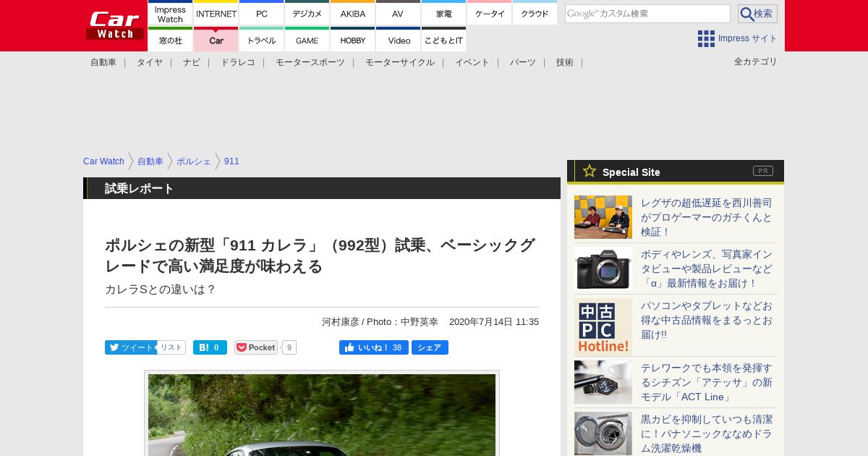868x456 pixels.
Task: Open the パーツ category menu
Action: (x=523, y=62)
